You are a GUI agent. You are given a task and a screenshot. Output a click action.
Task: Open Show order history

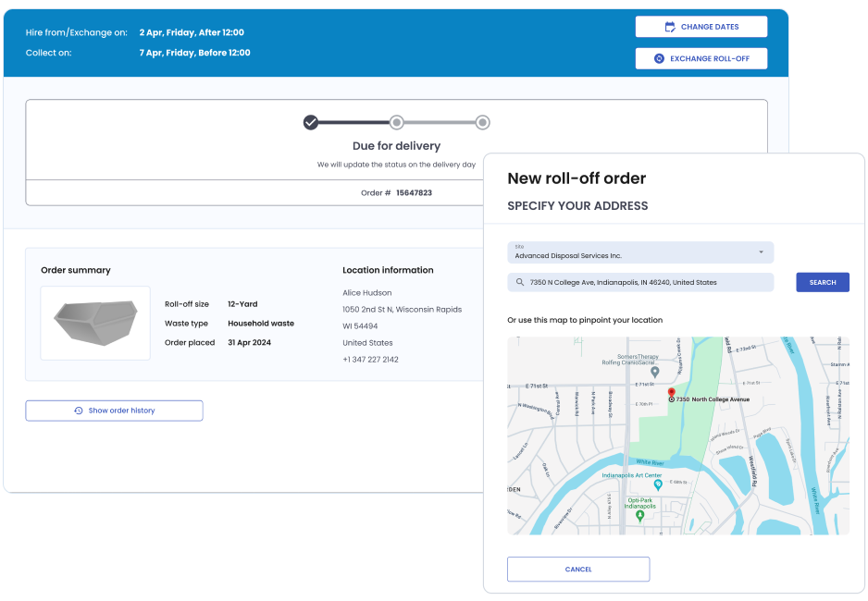tap(114, 411)
